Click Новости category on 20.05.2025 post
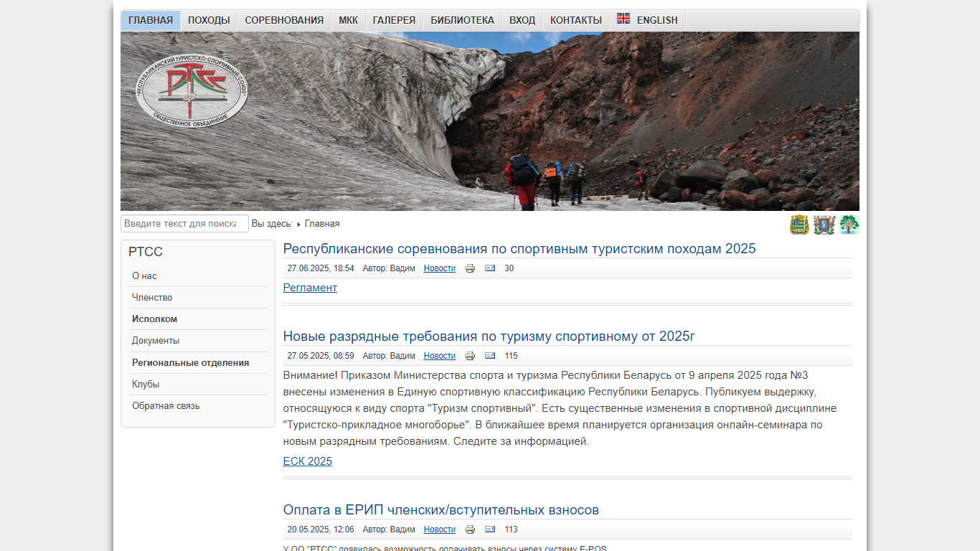 (x=440, y=529)
